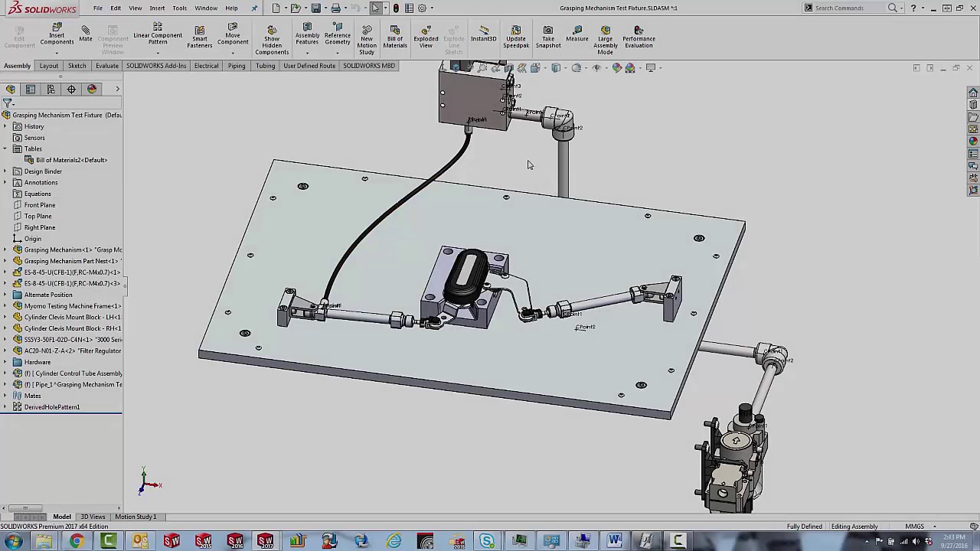Open the Measure tool
Viewport: 980px width, 551px height.
point(577,34)
